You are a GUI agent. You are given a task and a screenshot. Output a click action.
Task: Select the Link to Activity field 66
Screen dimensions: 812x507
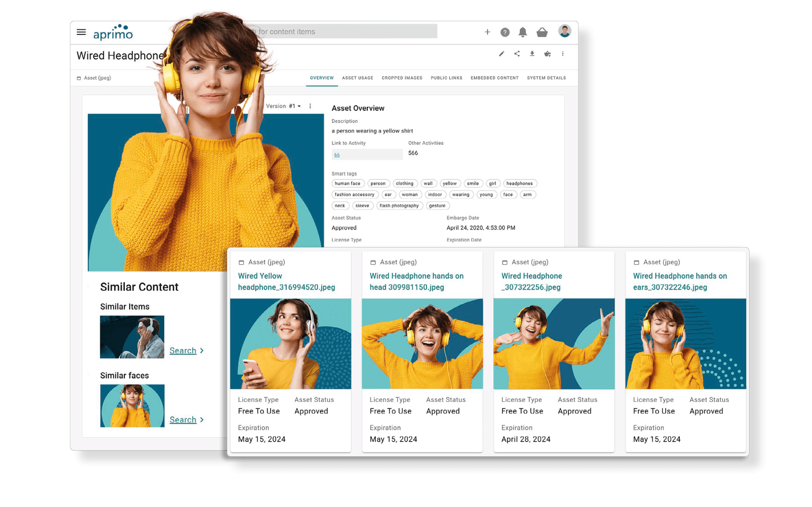[x=336, y=155]
